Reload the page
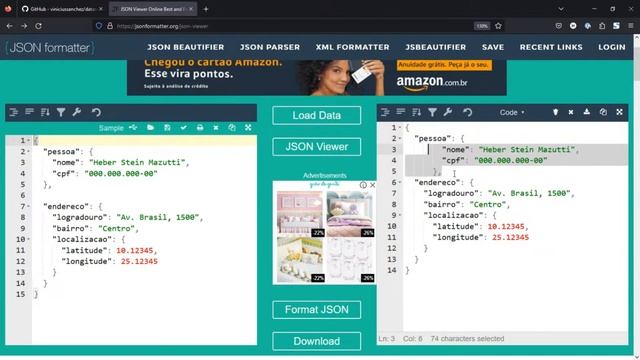Viewport: 640px width, 360px height. click(x=38, y=26)
